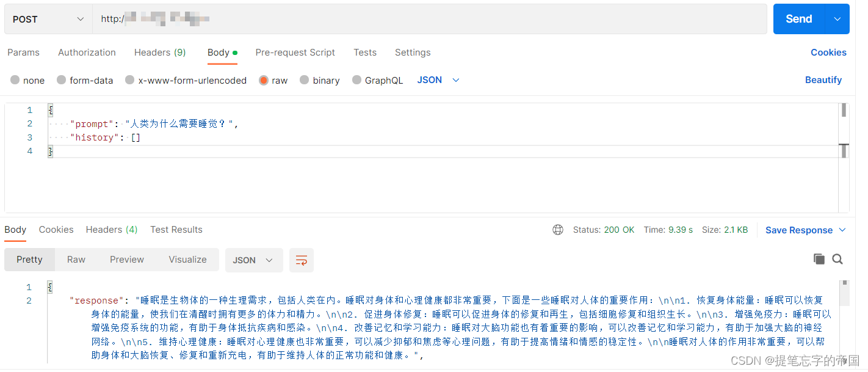Select the Preview response view

tap(127, 260)
